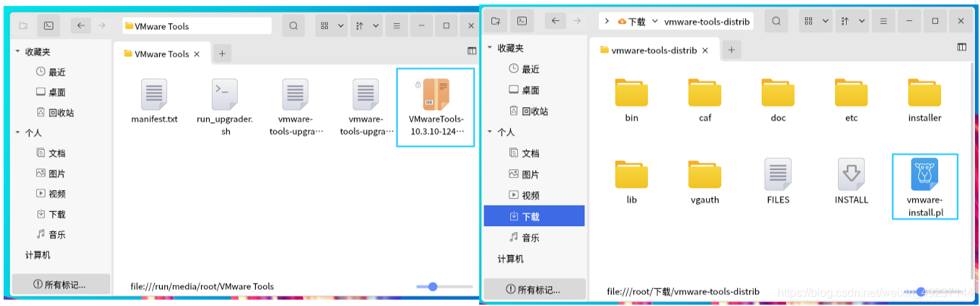Open sort options dropdown in left window
The image size is (980, 306).
pyautogui.click(x=376, y=26)
